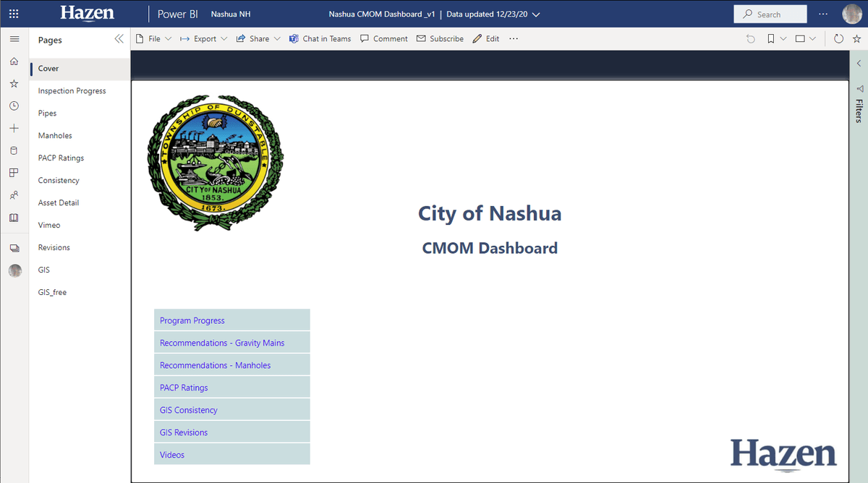
Task: Open the app launcher waffle icon
Action: tap(14, 14)
